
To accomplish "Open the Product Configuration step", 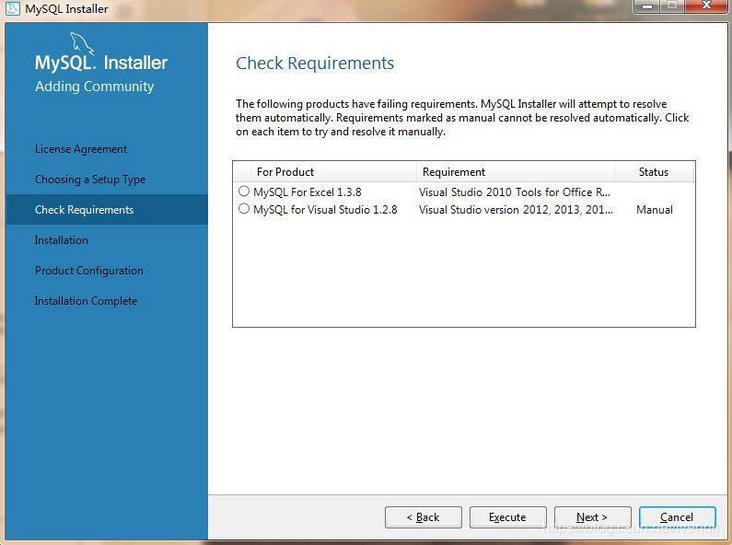I will point(89,270).
